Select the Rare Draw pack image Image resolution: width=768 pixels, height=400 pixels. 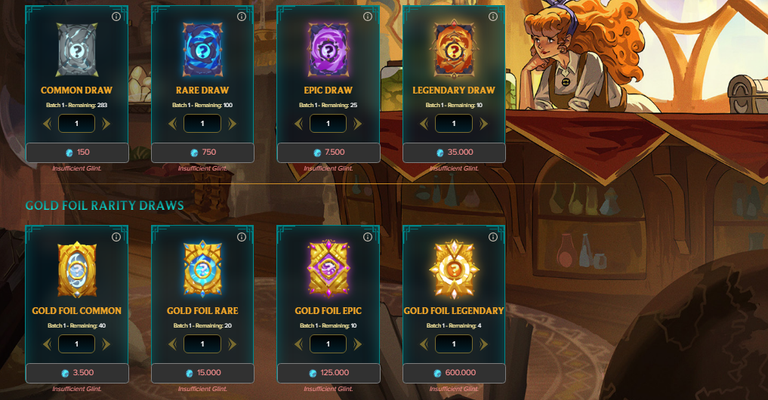202,49
